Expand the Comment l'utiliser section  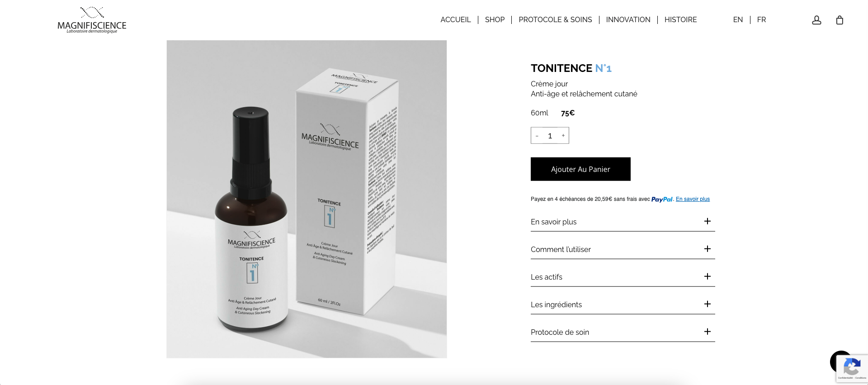623,249
